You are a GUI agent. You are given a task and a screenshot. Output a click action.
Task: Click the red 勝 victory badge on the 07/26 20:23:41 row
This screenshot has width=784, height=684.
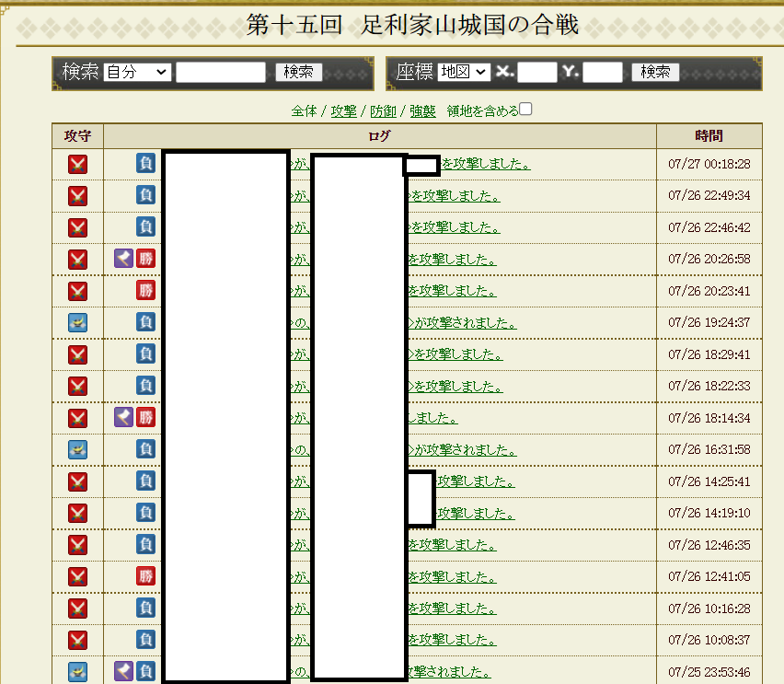[145, 291]
